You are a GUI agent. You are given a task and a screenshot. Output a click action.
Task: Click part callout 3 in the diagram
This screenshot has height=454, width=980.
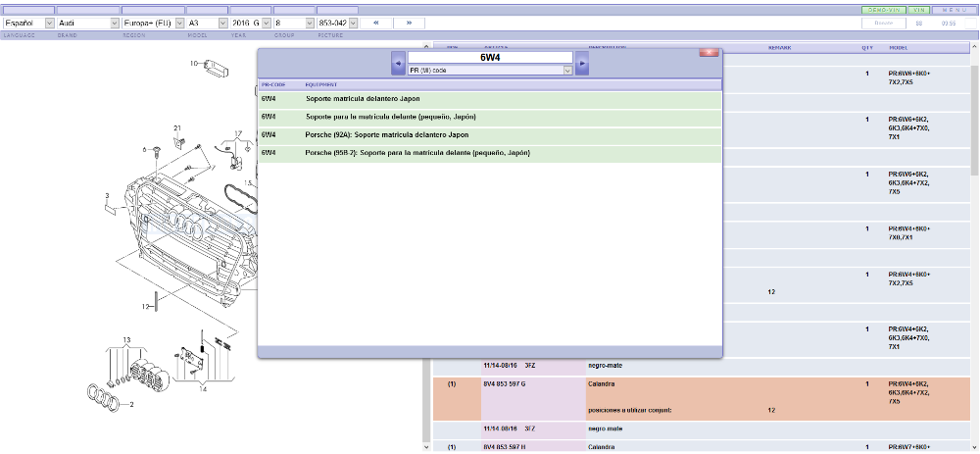(x=108, y=196)
